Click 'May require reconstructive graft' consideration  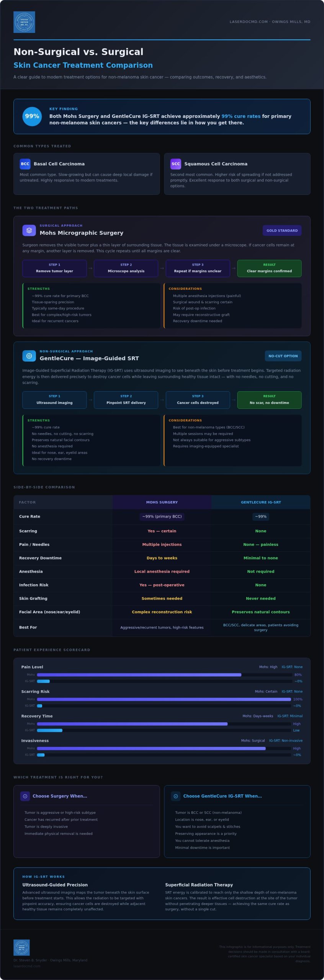(201, 315)
